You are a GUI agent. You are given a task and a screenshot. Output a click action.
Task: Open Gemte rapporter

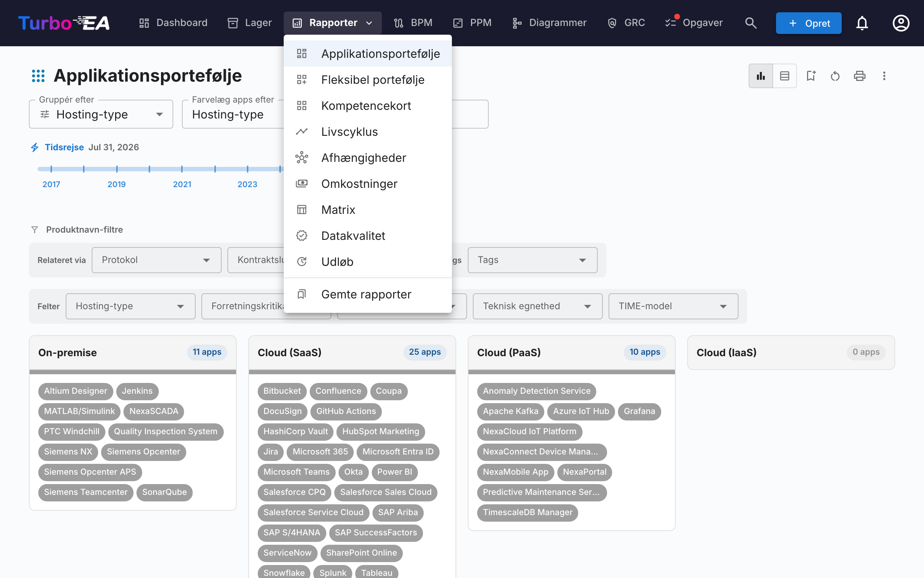tap(368, 294)
